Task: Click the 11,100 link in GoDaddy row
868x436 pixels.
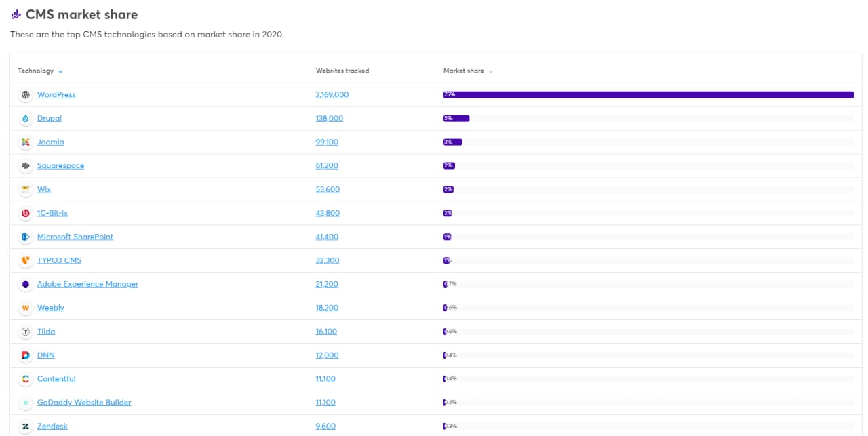Action: [x=325, y=403]
